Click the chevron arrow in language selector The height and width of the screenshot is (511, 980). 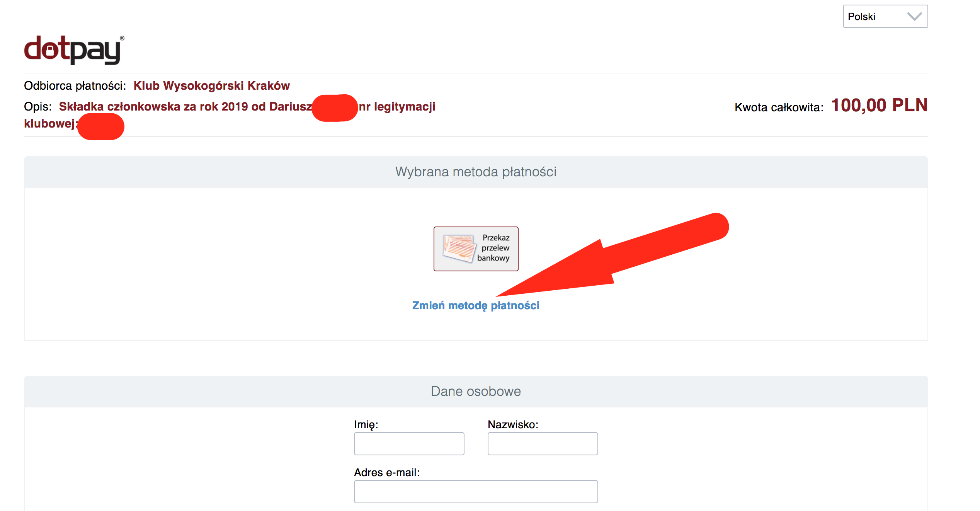[914, 17]
